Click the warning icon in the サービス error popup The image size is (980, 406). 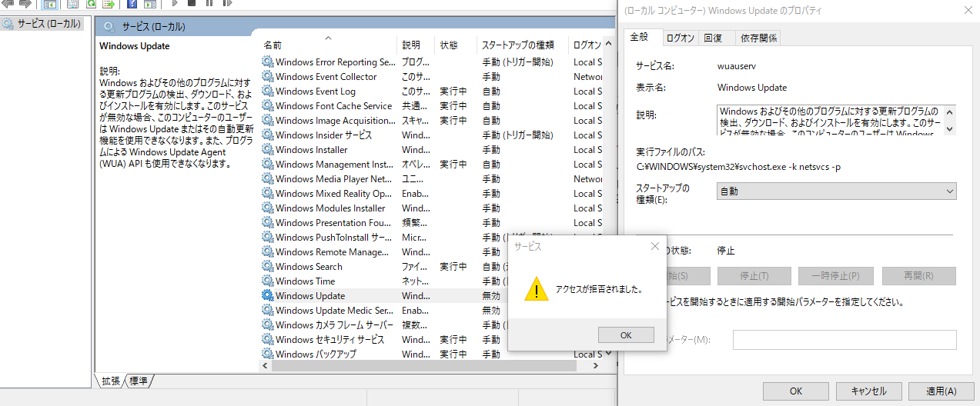pyautogui.click(x=537, y=290)
